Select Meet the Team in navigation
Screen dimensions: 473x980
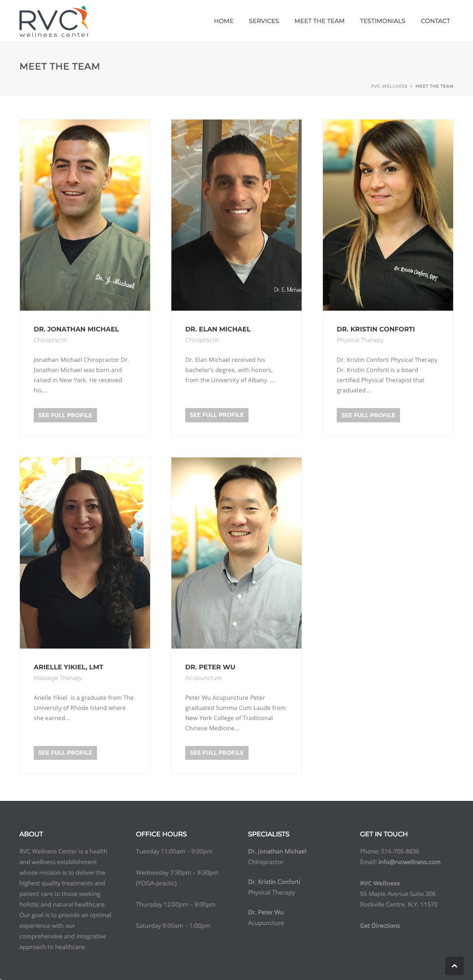(x=319, y=21)
